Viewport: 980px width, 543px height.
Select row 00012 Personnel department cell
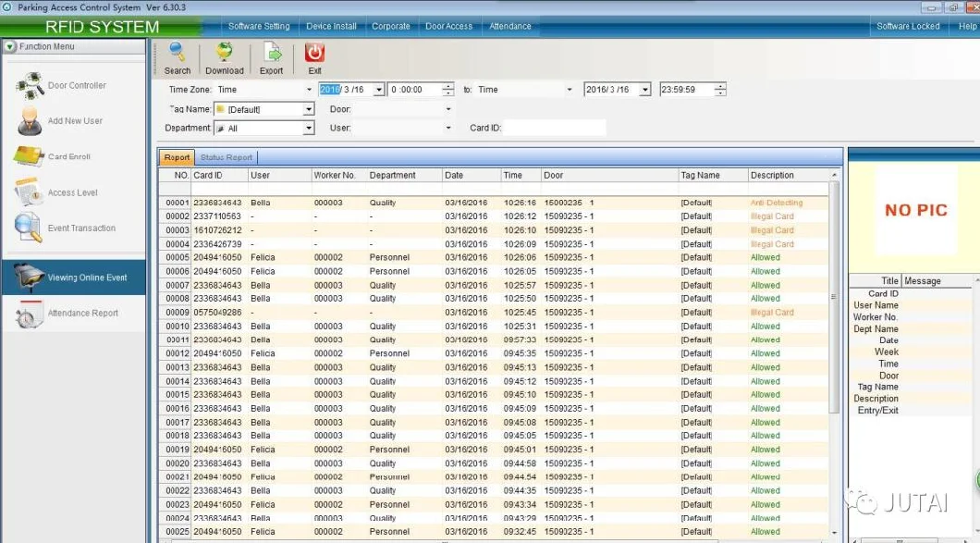389,353
